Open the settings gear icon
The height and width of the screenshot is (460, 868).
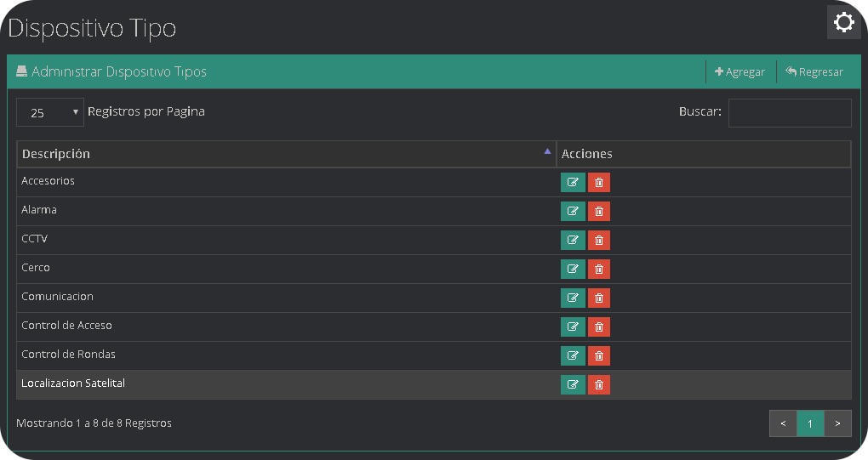[843, 22]
